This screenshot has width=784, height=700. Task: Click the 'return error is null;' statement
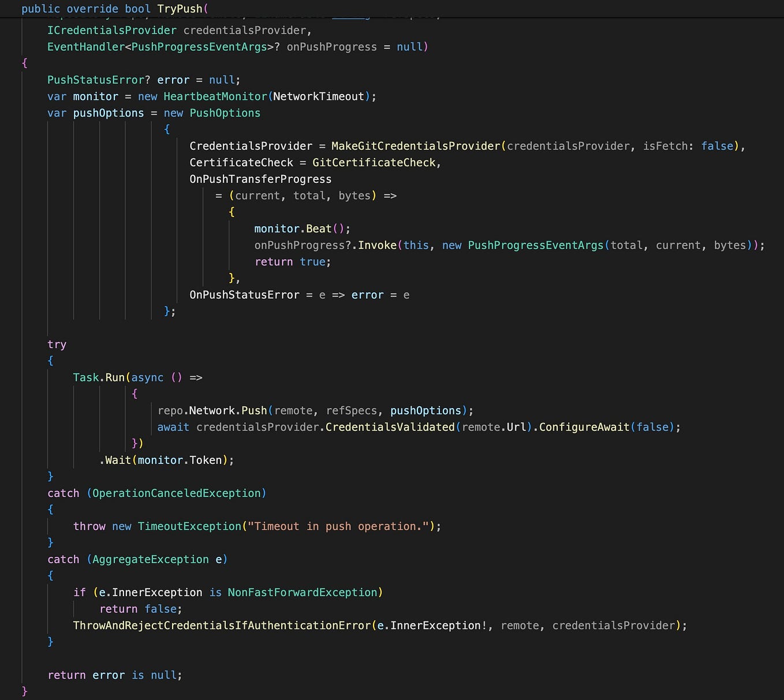pos(115,675)
